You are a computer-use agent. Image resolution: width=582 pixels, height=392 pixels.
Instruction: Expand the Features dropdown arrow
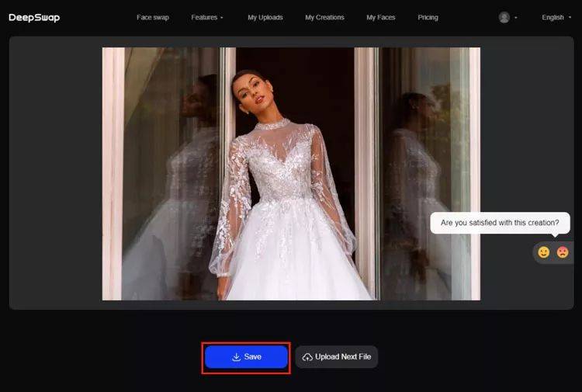[x=222, y=18]
